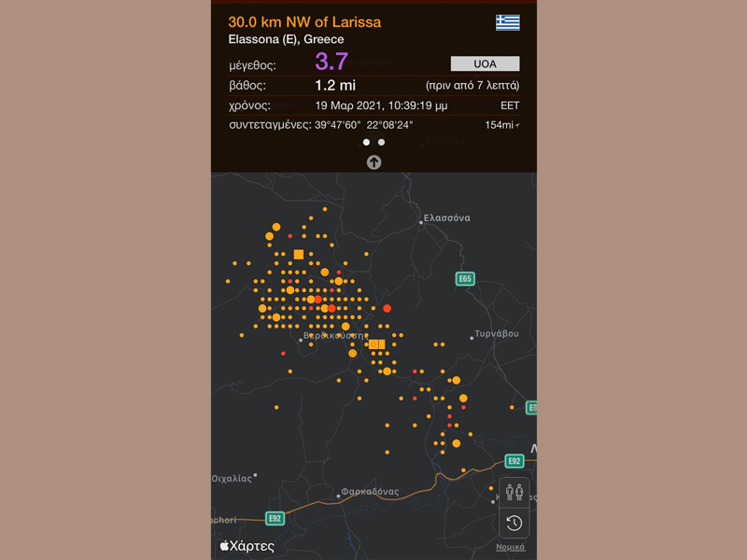Tap the magnitude value 3.7
747x560 pixels.
click(x=331, y=63)
